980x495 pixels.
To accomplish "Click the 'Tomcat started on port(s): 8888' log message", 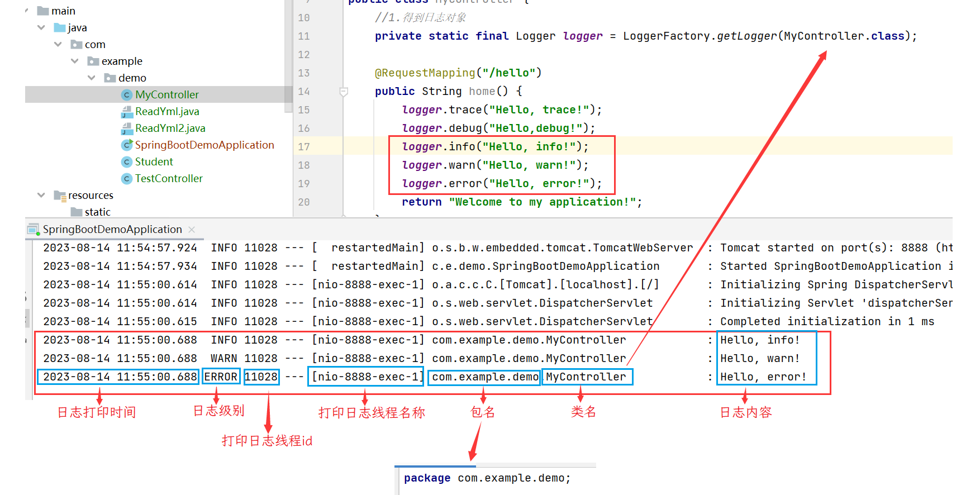I will click(x=836, y=247).
